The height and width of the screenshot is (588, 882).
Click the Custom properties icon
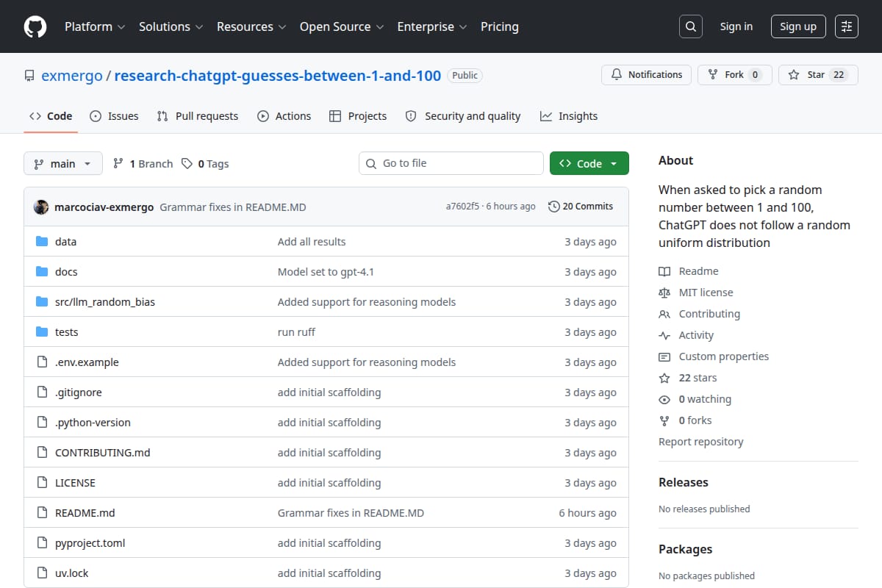(x=664, y=356)
